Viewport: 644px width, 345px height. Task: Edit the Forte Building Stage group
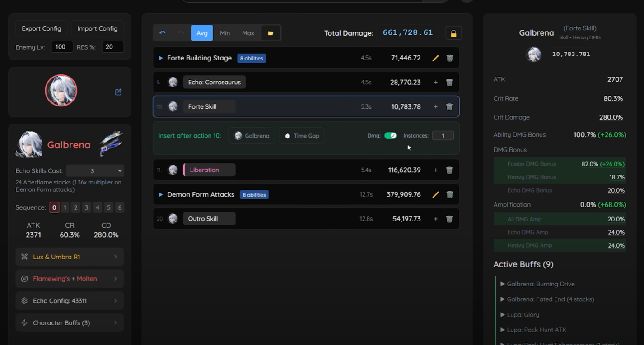(435, 58)
